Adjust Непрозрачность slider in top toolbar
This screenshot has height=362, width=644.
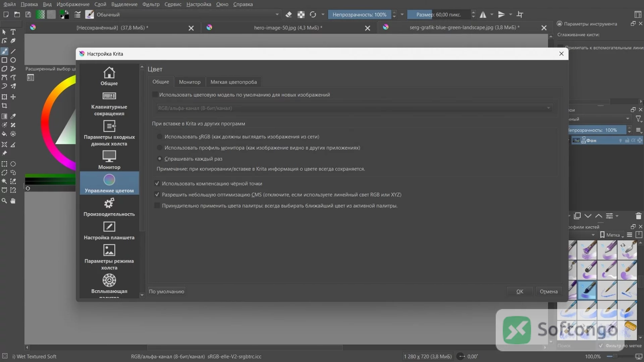coord(359,14)
